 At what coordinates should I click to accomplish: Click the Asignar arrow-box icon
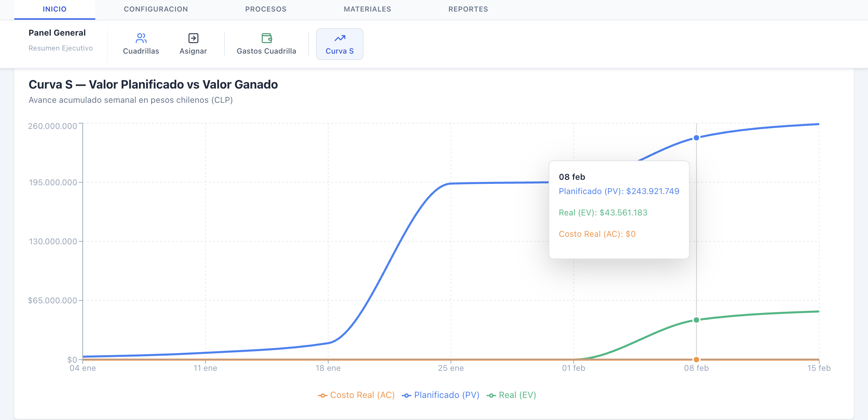pos(193,38)
